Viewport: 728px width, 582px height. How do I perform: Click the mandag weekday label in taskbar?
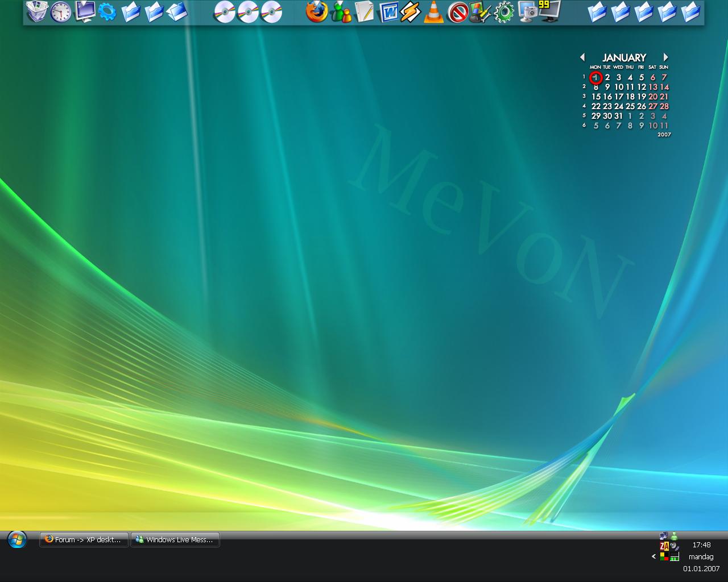tap(701, 556)
